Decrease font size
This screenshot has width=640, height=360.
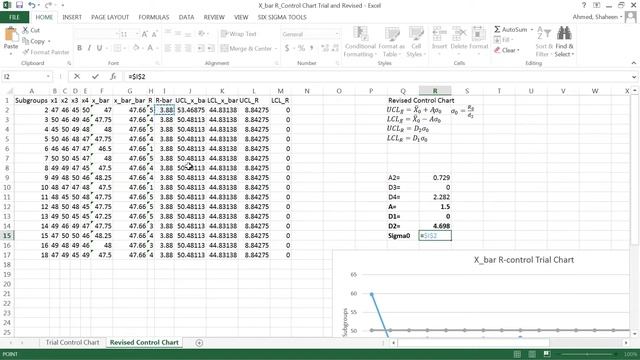(x=154, y=34)
